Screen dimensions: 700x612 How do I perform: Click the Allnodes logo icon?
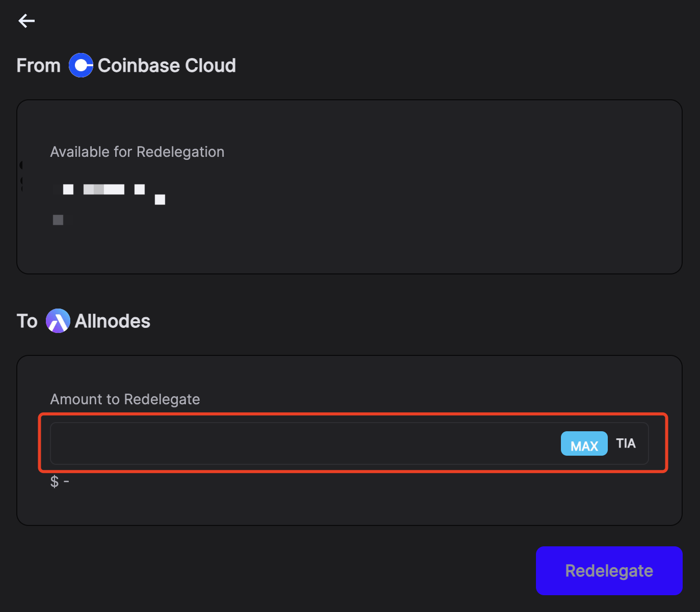click(58, 321)
